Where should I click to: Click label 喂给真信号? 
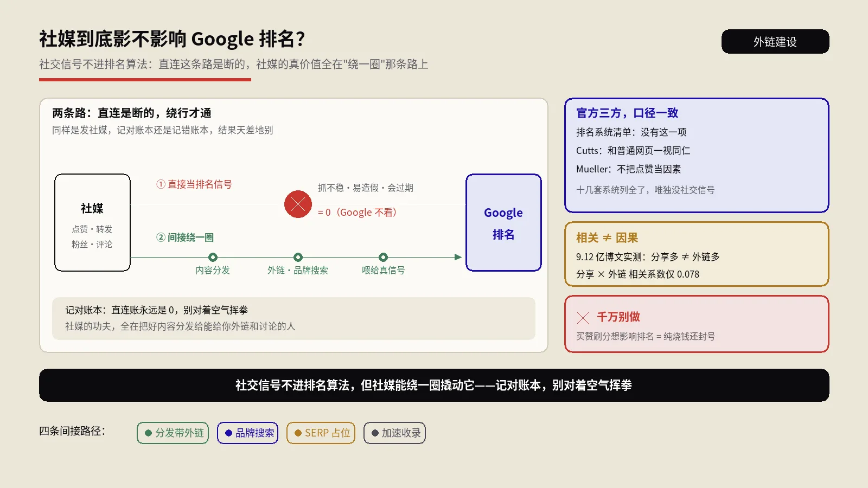click(384, 270)
